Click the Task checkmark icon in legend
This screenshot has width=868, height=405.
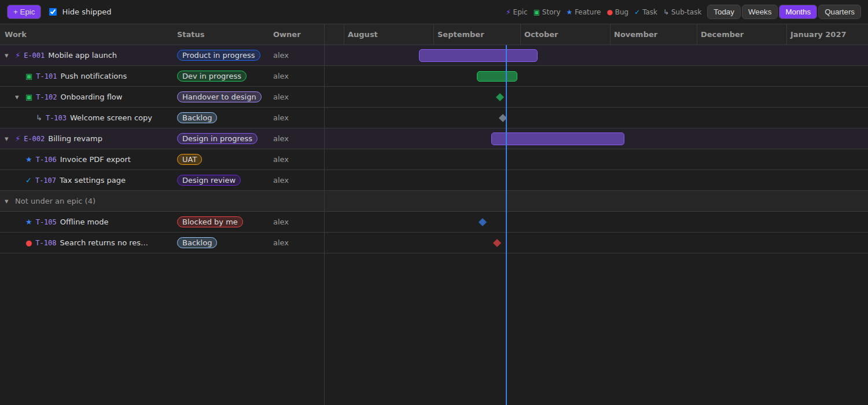637,12
